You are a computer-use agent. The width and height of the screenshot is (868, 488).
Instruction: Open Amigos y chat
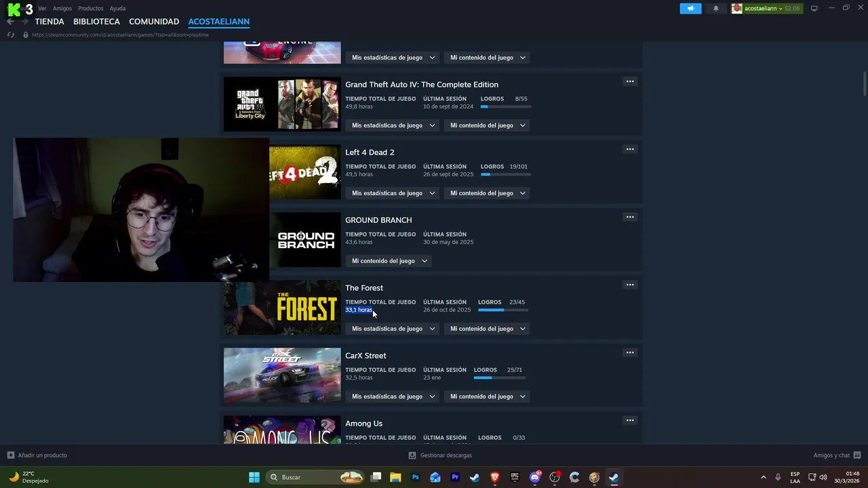click(831, 455)
